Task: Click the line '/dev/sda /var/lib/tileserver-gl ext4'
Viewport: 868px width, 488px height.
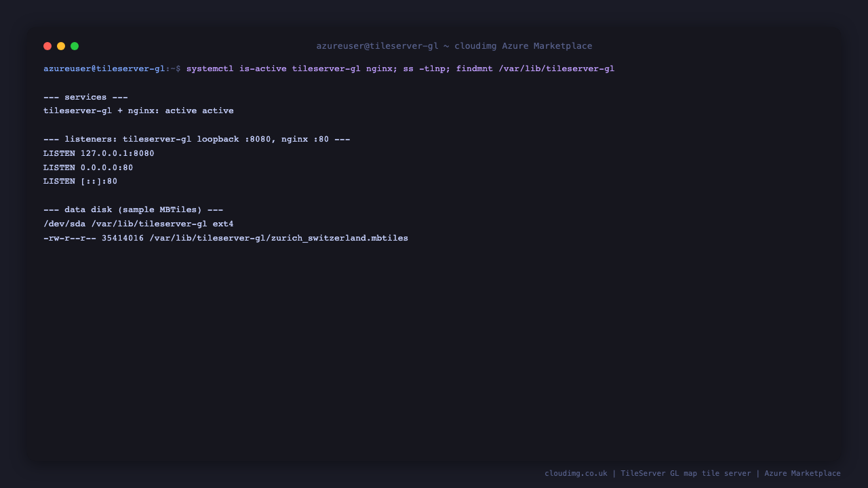Action: [x=138, y=224]
